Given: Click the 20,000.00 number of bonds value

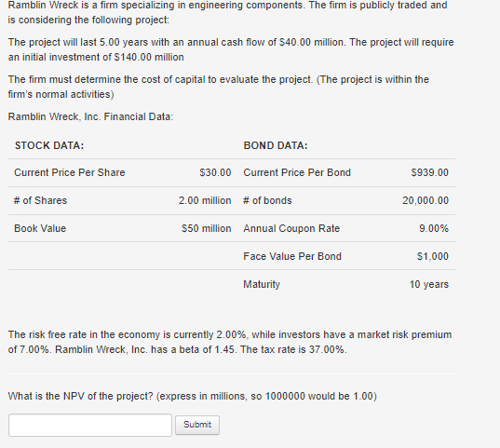Looking at the screenshot, I should coord(426,200).
